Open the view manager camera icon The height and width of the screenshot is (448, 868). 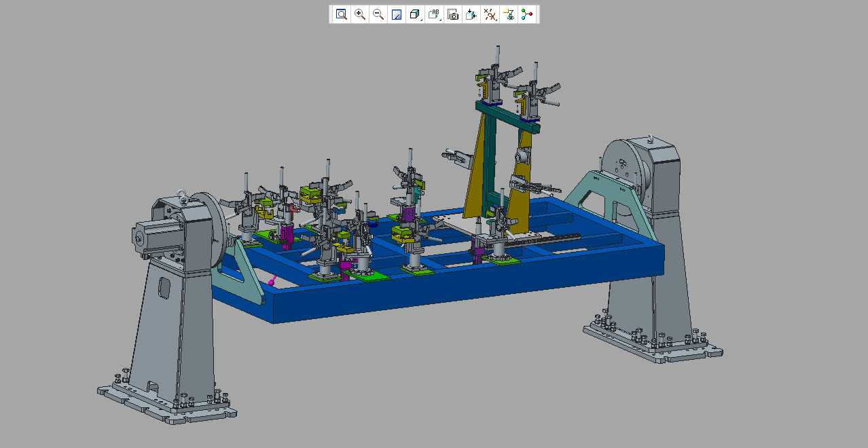coord(453,14)
